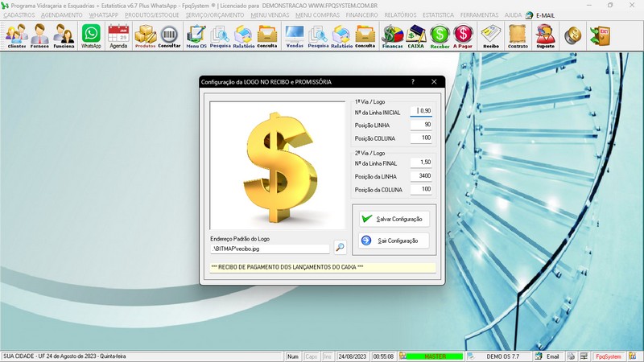
Task: Open the MENU VENDAS menu
Action: [270, 15]
